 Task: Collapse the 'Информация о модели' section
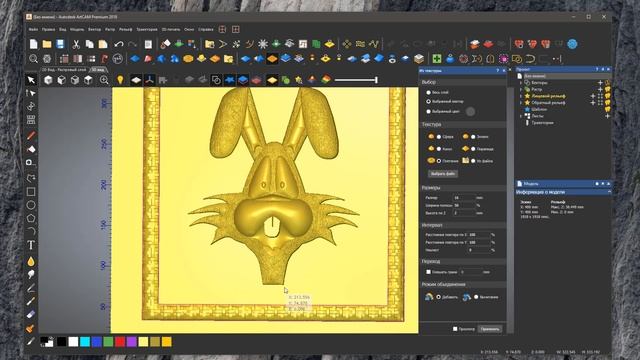click(609, 192)
